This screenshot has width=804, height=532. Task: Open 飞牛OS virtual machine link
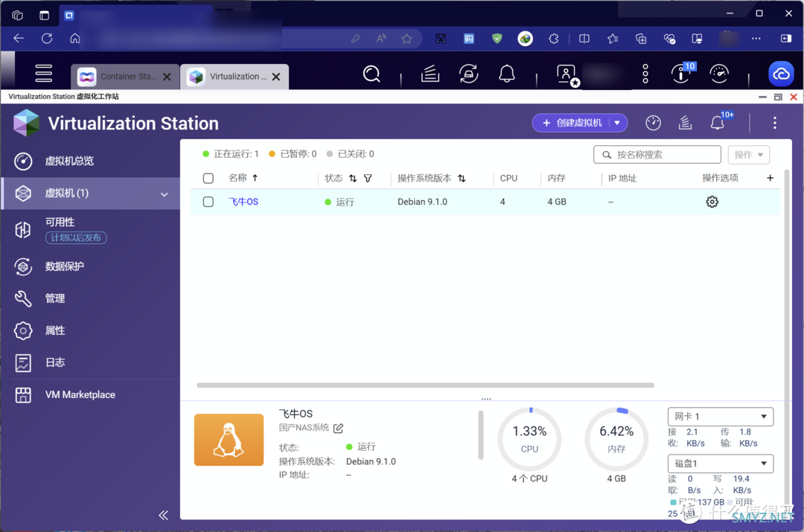tap(243, 202)
